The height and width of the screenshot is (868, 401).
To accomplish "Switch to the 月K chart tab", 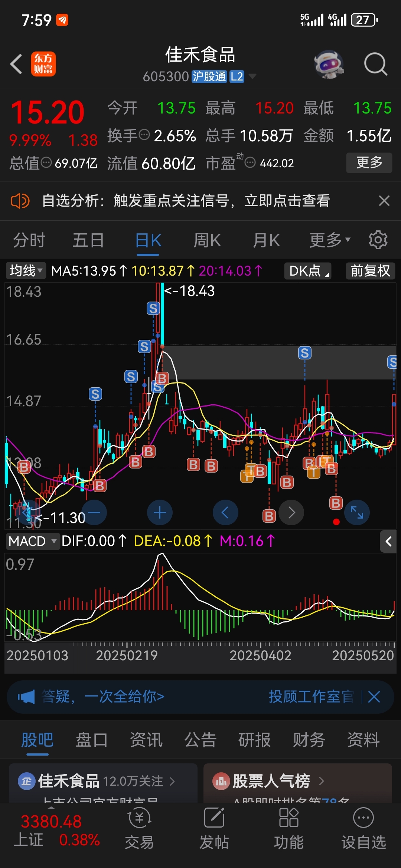I will pyautogui.click(x=266, y=240).
